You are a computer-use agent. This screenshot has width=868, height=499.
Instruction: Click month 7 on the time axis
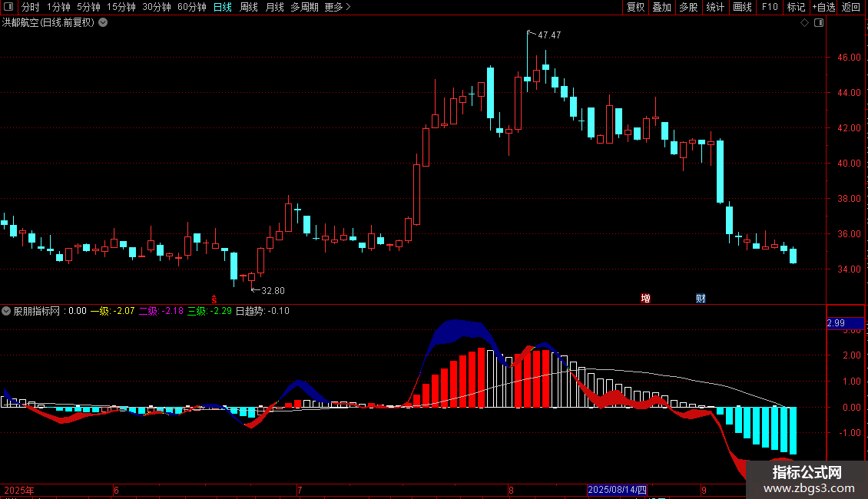coord(300,490)
